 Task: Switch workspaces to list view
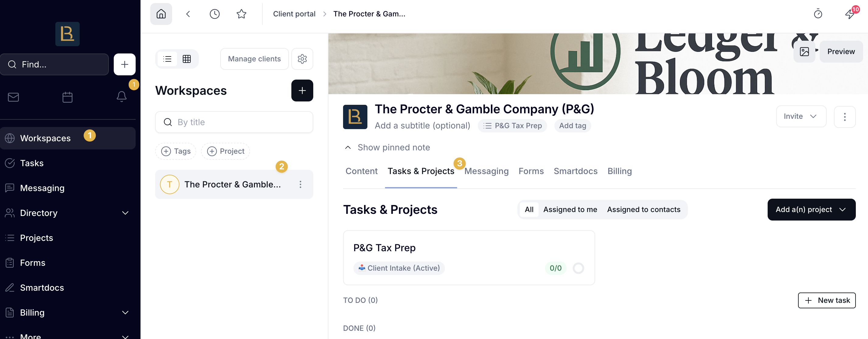168,59
